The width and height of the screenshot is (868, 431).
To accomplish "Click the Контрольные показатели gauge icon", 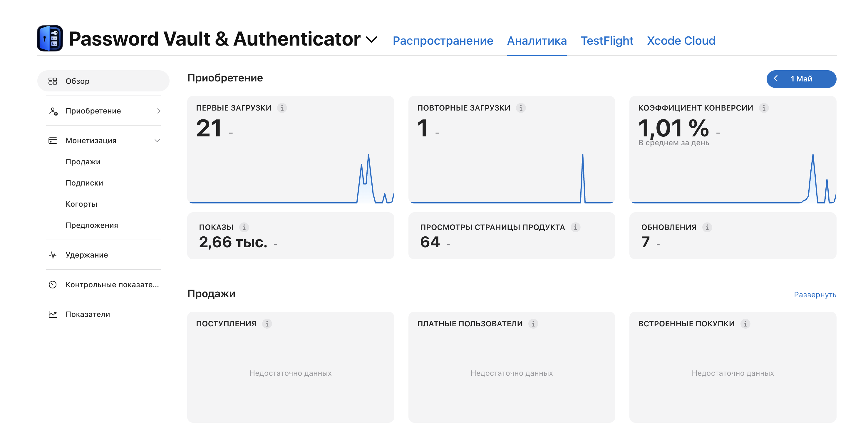I will coord(53,285).
